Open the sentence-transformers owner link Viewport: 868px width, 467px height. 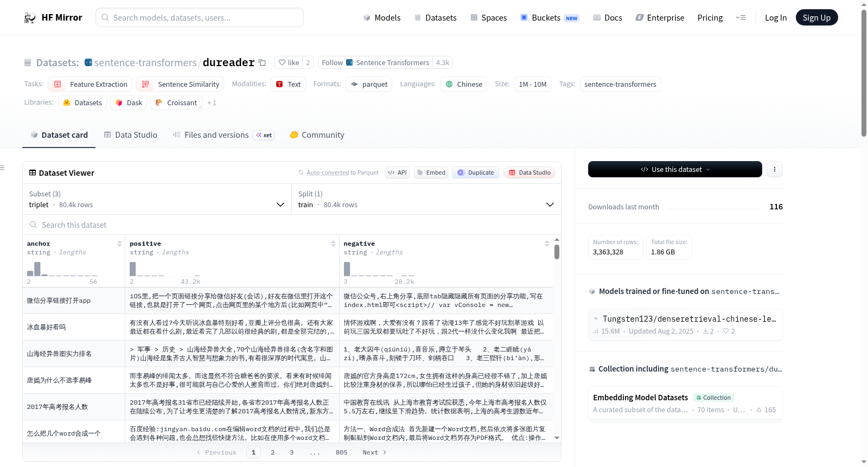point(145,62)
